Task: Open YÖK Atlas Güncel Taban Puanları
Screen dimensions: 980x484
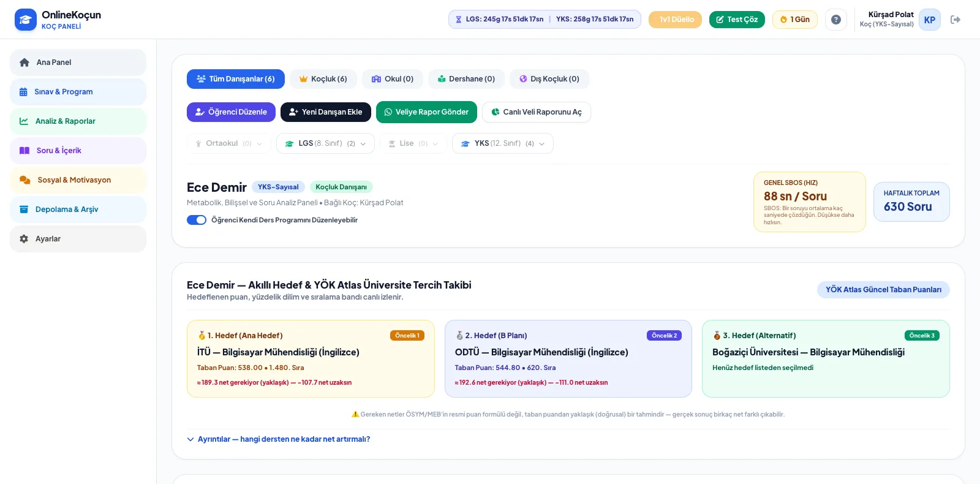Action: point(883,290)
